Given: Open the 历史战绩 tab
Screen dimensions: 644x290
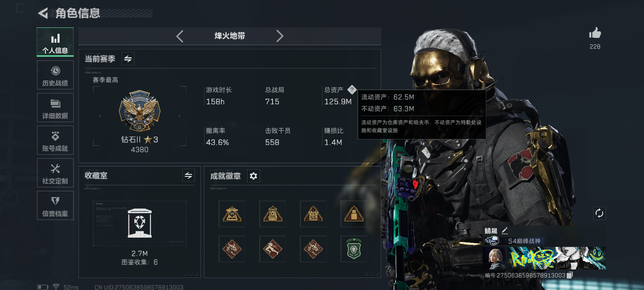Looking at the screenshot, I should 55,75.
